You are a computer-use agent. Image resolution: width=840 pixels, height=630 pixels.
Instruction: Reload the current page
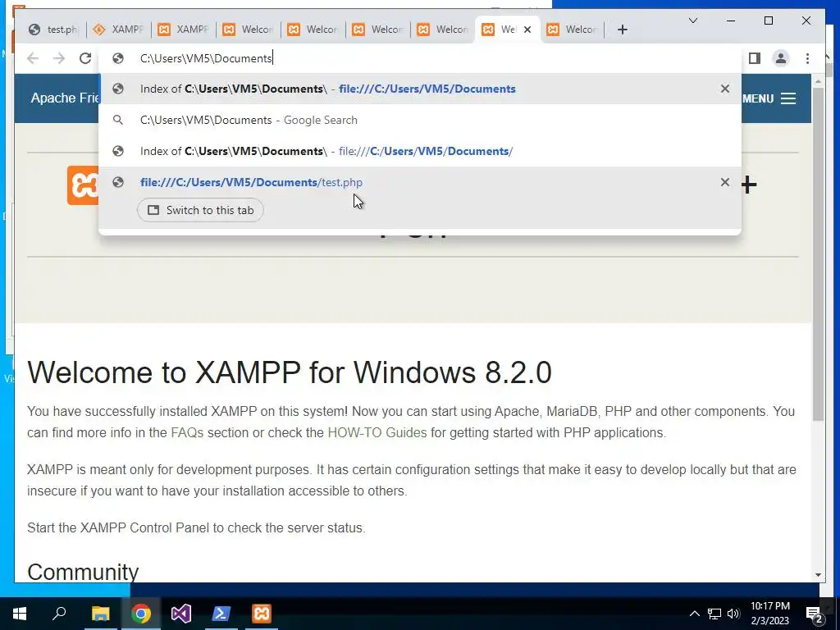[85, 58]
